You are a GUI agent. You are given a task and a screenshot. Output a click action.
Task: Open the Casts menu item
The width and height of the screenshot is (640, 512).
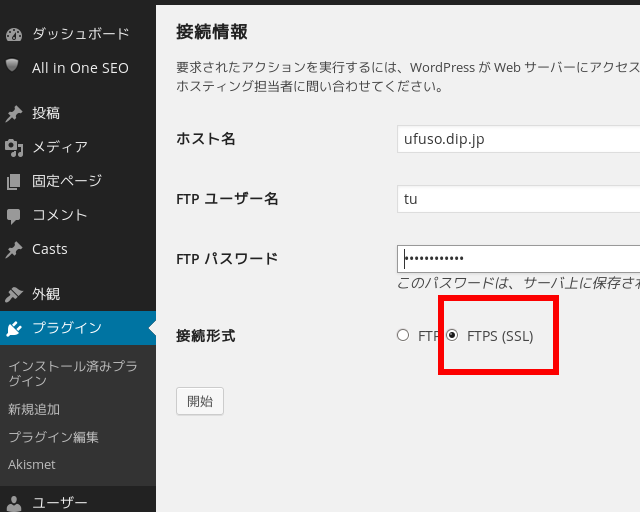pos(50,249)
